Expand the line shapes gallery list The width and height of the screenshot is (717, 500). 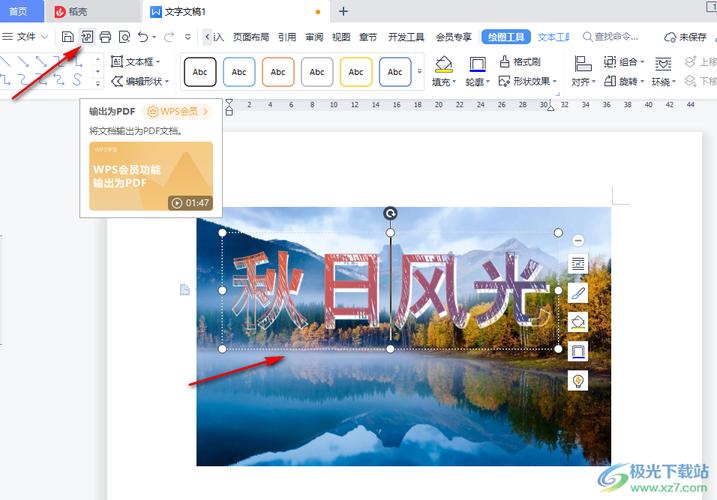pyautogui.click(x=97, y=83)
